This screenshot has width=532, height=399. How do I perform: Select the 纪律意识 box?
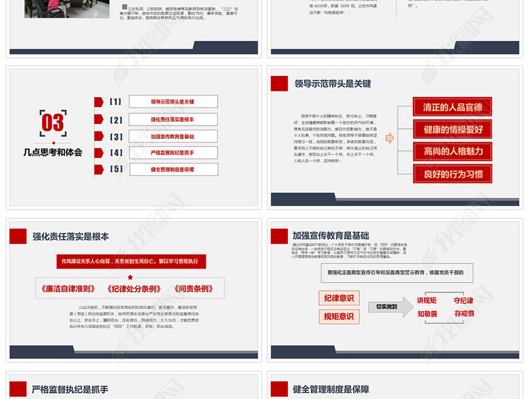[338, 298]
